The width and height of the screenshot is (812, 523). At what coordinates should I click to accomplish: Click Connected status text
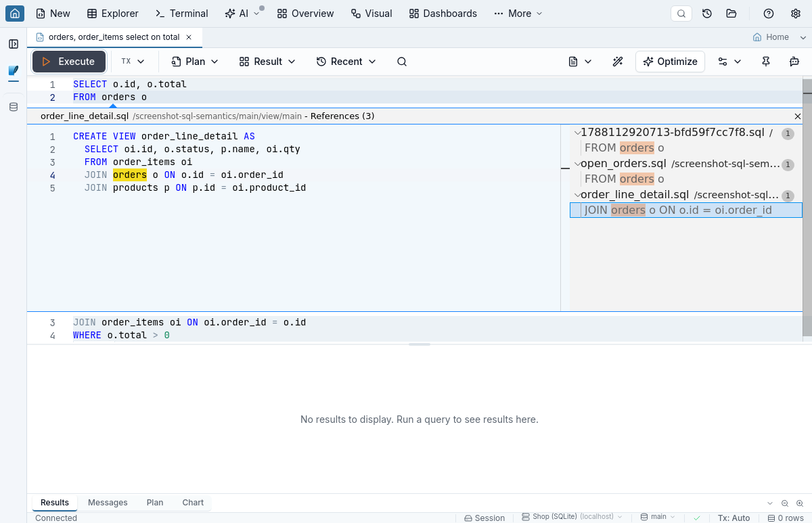click(56, 518)
